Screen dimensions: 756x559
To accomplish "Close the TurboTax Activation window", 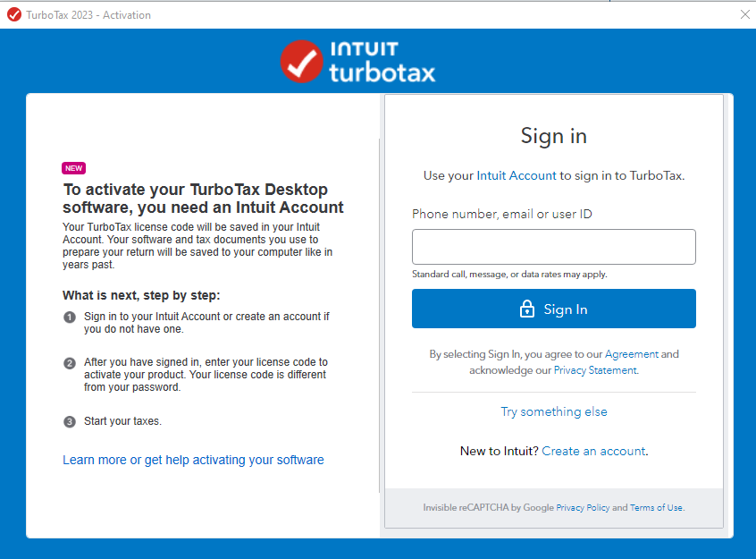I will pyautogui.click(x=745, y=14).
